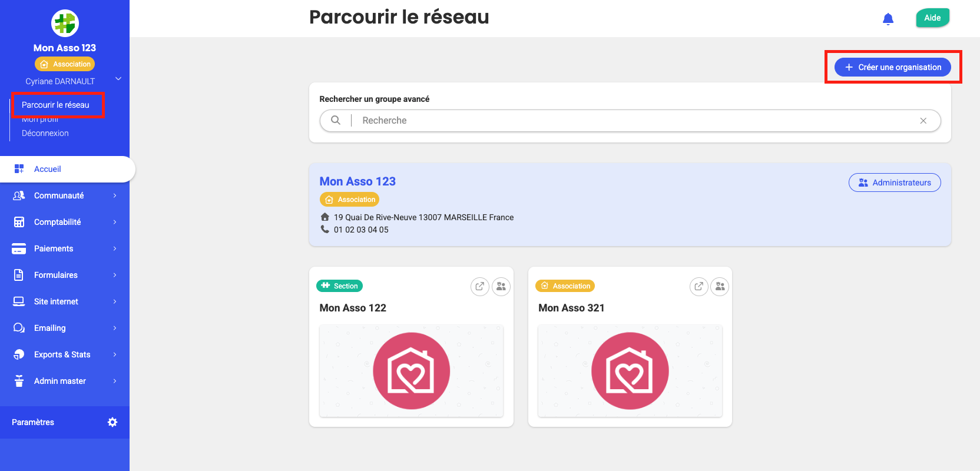Click the Paramètres gear icon
The image size is (980, 471).
[112, 422]
